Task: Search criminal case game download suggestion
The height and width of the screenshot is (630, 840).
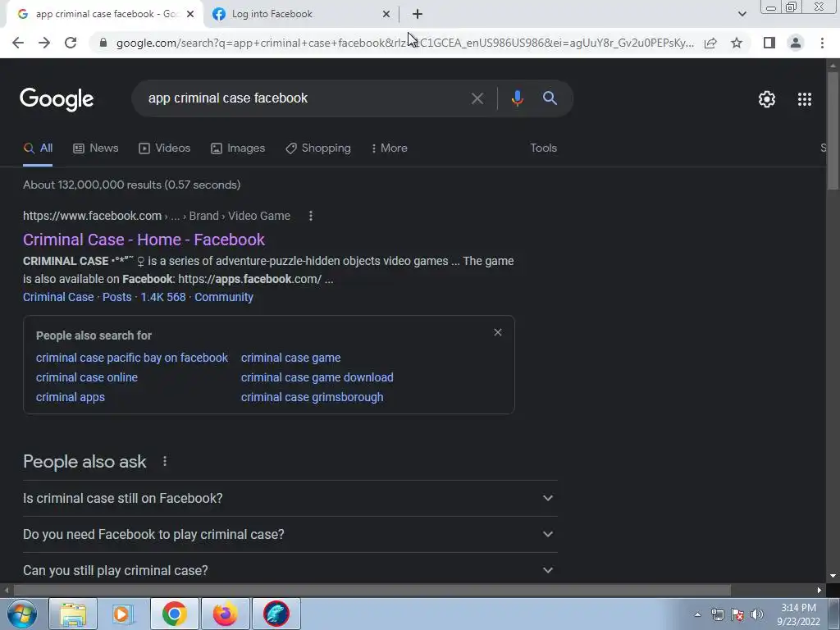Action: [317, 377]
